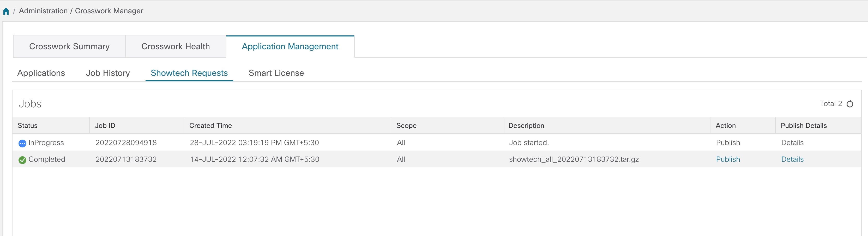Click Crosswork Manager in the breadcrumb
The width and height of the screenshot is (868, 236).
(x=109, y=10)
